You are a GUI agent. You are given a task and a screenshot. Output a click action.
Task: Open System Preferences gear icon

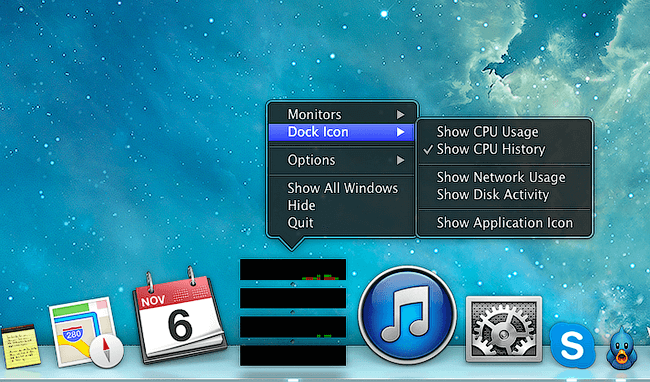tap(504, 329)
